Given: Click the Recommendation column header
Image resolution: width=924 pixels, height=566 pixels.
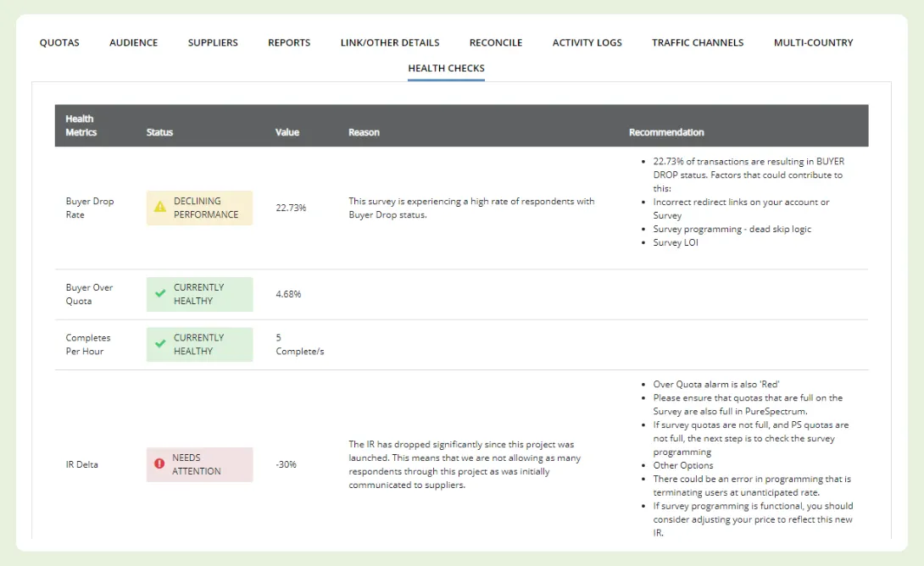Looking at the screenshot, I should pos(667,132).
